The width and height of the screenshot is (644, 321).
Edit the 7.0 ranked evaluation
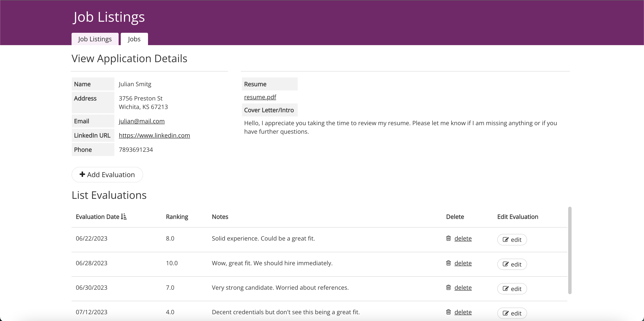coord(512,289)
